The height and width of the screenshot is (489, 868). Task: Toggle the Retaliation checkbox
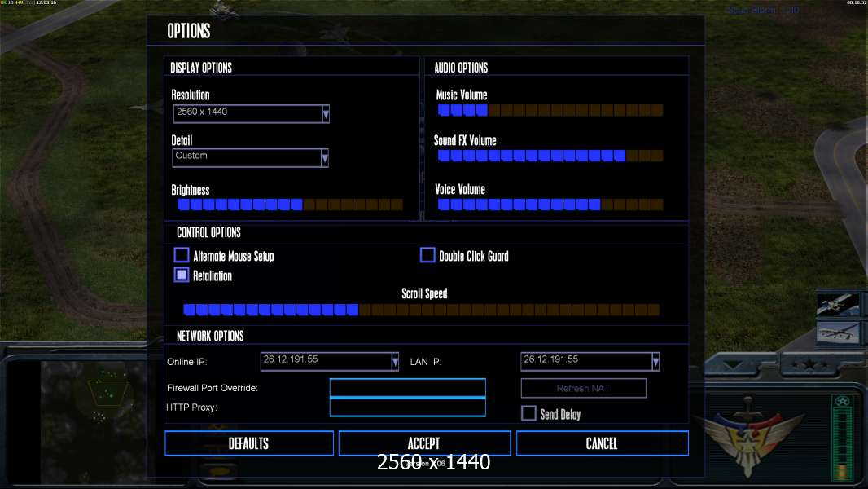point(182,275)
